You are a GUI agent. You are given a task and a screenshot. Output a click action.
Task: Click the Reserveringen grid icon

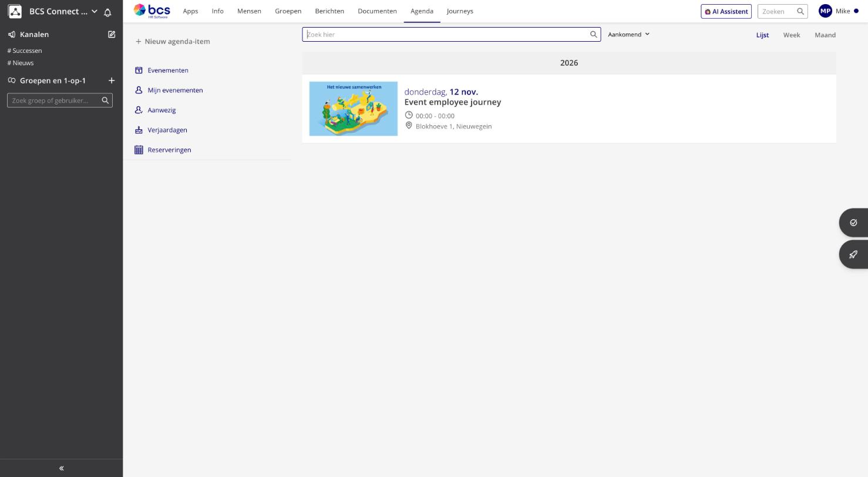pyautogui.click(x=139, y=150)
